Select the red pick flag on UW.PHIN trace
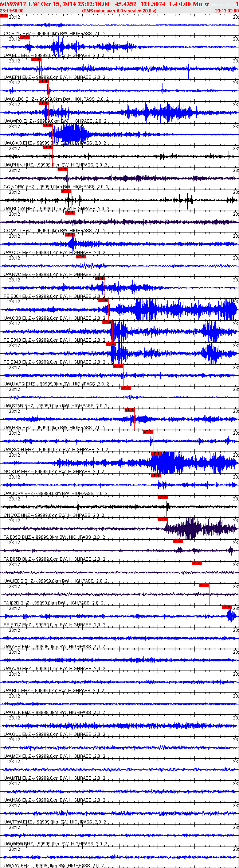 [48, 147]
